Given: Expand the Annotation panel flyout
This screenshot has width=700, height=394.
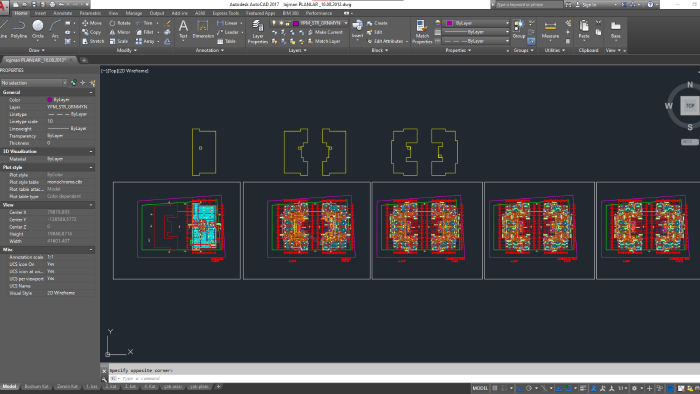Looking at the screenshot, I should tap(209, 50).
